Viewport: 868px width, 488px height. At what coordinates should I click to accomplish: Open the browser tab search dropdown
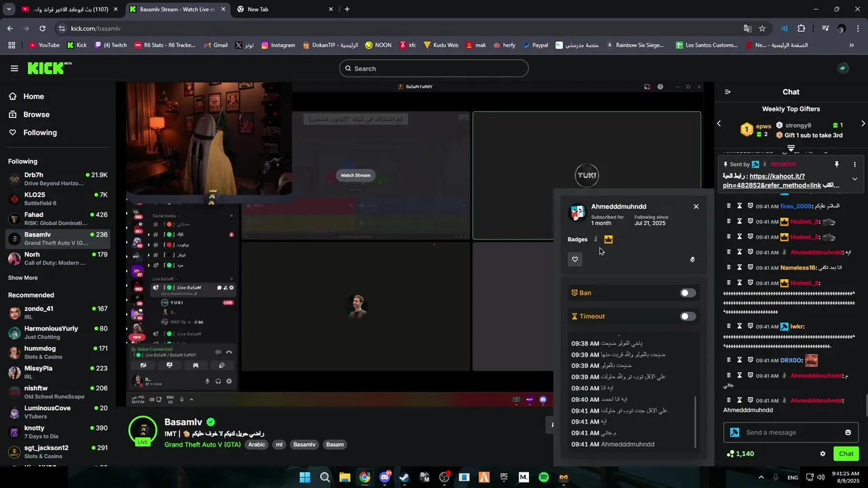coord(9,9)
